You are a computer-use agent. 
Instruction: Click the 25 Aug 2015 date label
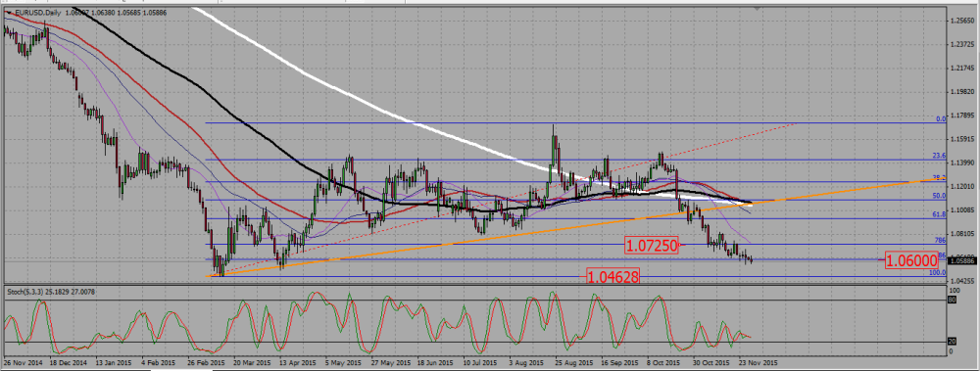(573, 362)
